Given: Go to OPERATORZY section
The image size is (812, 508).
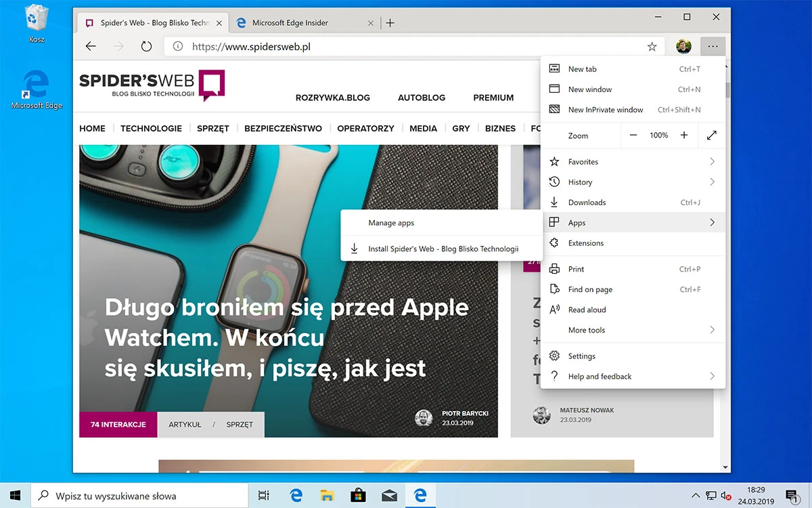Looking at the screenshot, I should pyautogui.click(x=365, y=128).
